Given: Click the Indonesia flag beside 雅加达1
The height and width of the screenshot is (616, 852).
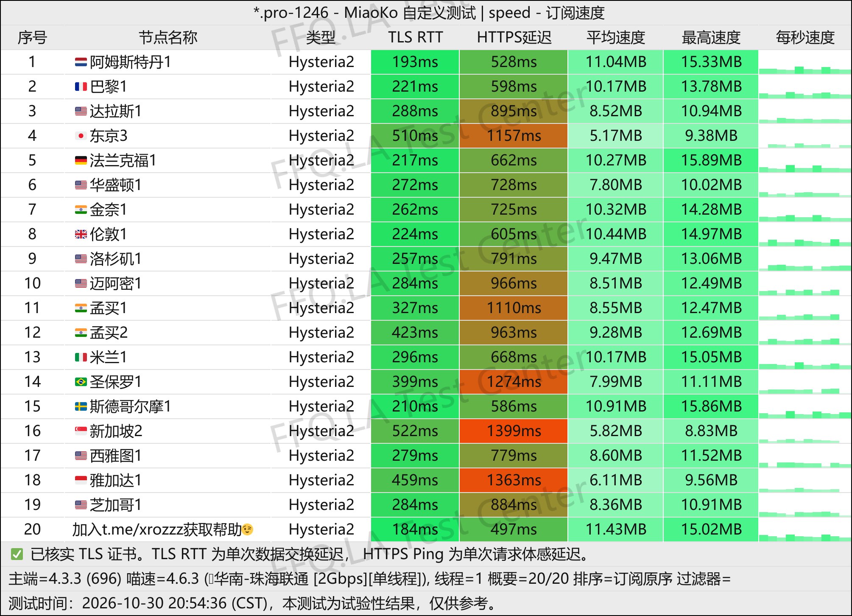Looking at the screenshot, I should [81, 481].
